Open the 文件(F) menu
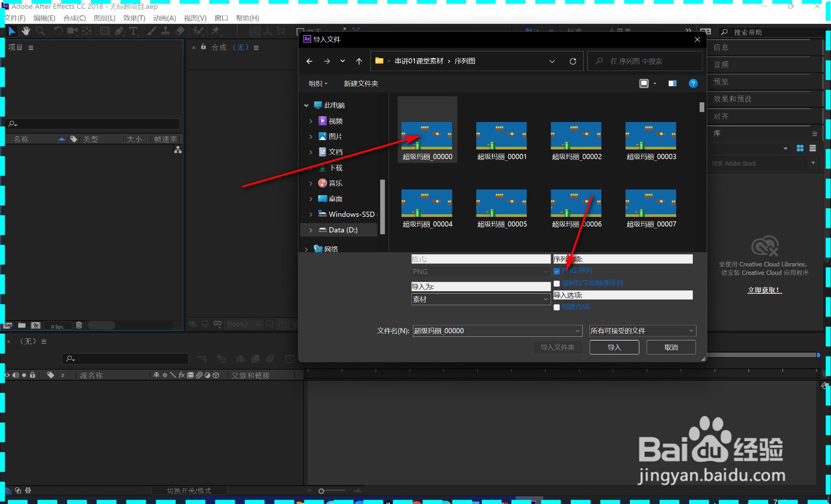This screenshot has width=831, height=504. (15, 18)
